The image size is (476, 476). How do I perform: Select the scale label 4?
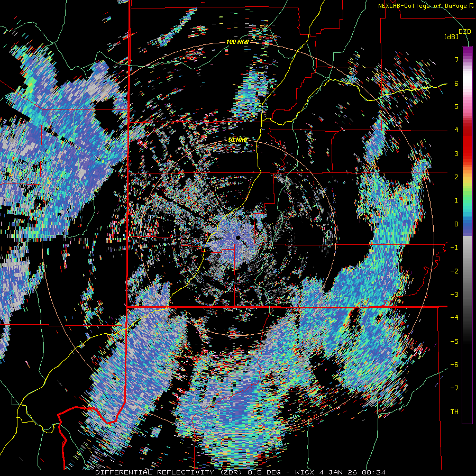click(x=456, y=130)
